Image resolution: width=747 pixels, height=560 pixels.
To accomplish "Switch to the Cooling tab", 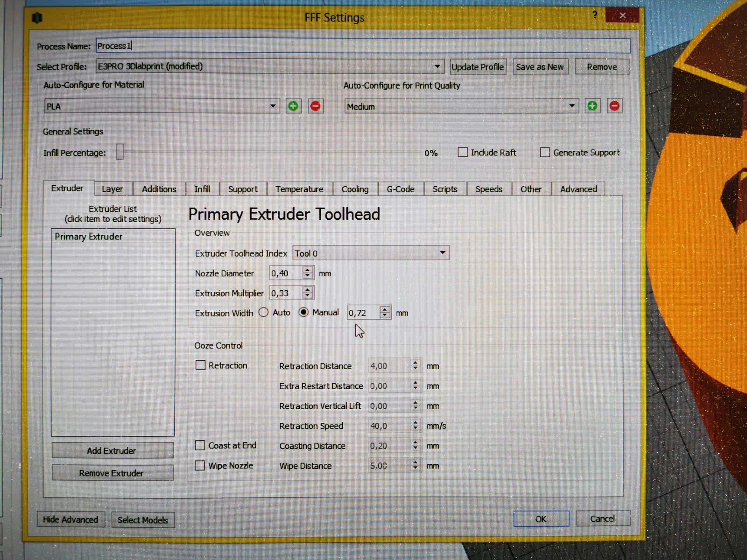I will point(355,189).
